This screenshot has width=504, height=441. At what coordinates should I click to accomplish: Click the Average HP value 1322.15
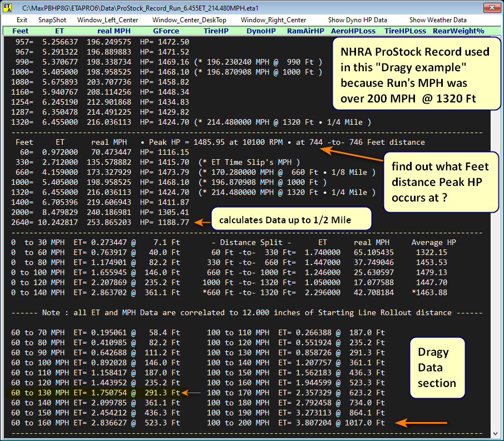[x=431, y=252]
